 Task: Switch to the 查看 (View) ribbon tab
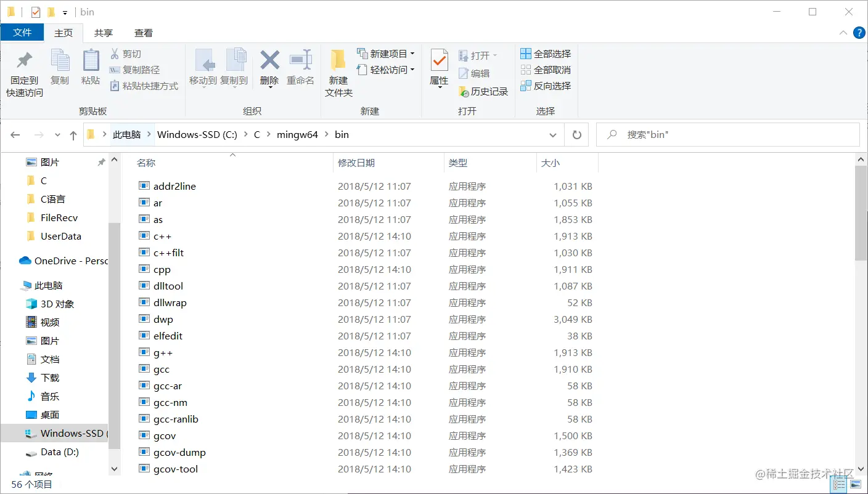pos(144,33)
